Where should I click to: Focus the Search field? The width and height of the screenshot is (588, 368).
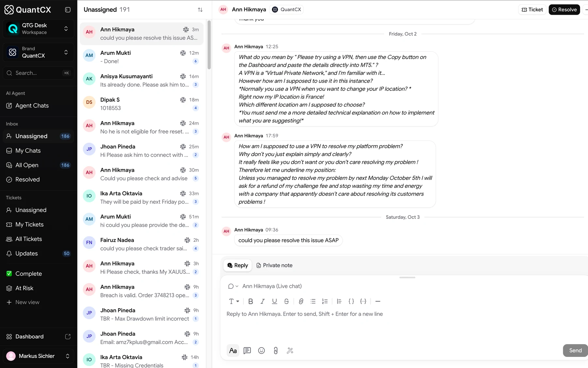[x=38, y=73]
